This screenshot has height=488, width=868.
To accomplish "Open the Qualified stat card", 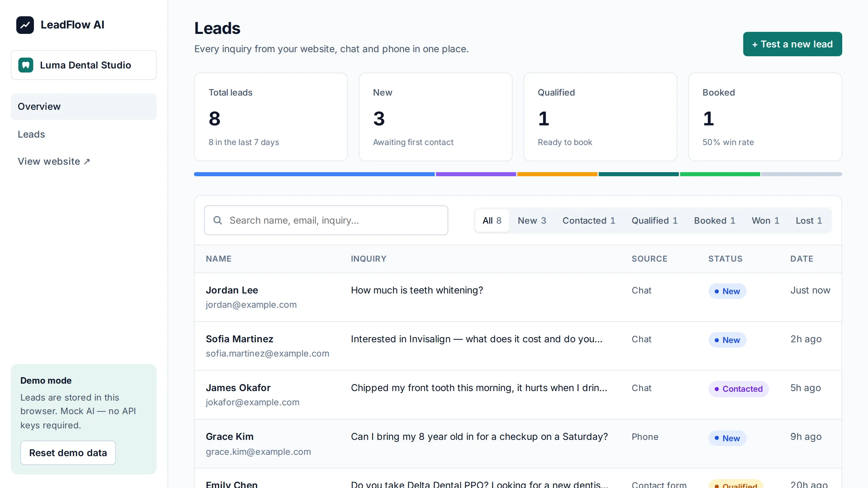I will pos(600,117).
